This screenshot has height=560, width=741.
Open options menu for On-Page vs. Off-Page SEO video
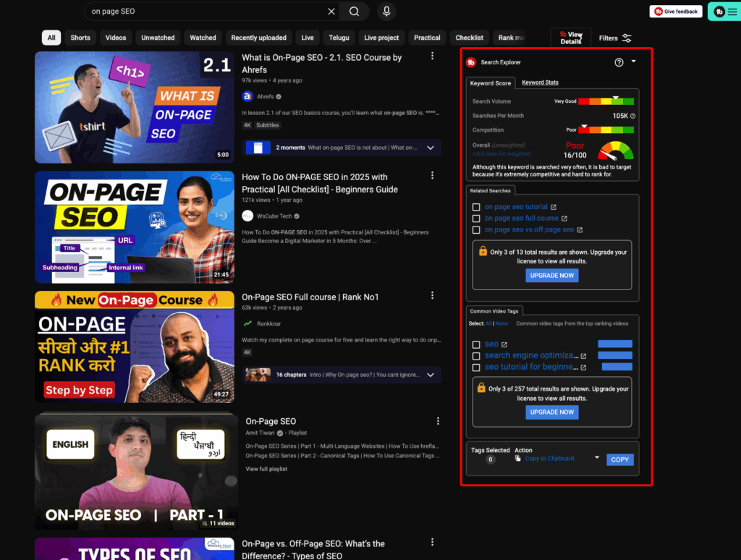(x=432, y=543)
